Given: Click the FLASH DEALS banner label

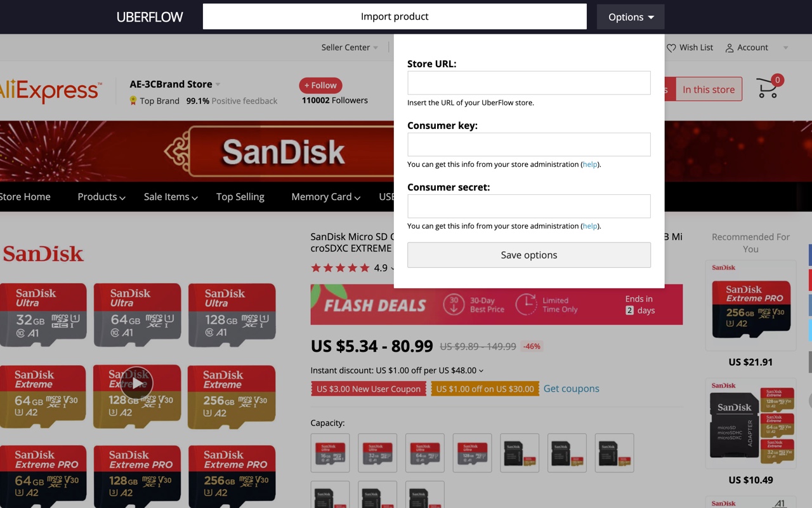Looking at the screenshot, I should pyautogui.click(x=375, y=305).
